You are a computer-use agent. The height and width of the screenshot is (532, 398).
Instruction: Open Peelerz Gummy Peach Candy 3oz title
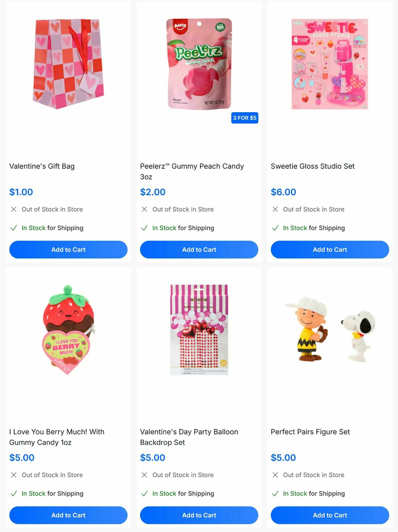coord(192,171)
